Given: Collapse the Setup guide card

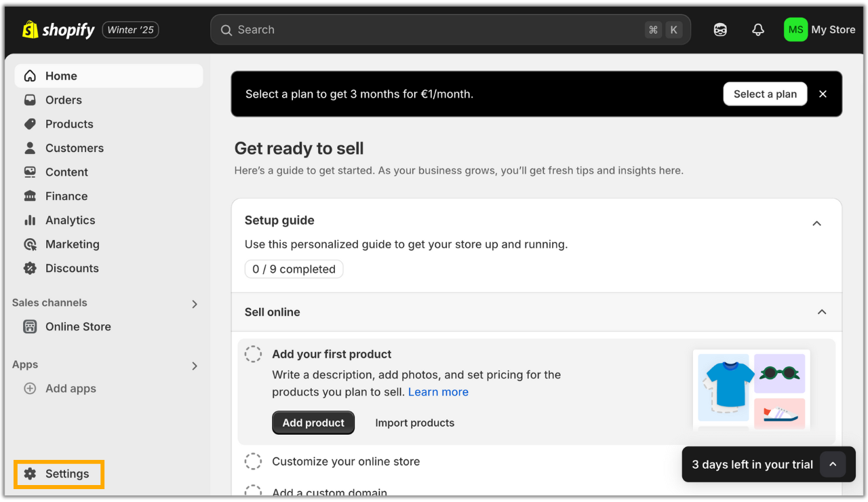Looking at the screenshot, I should pos(816,223).
